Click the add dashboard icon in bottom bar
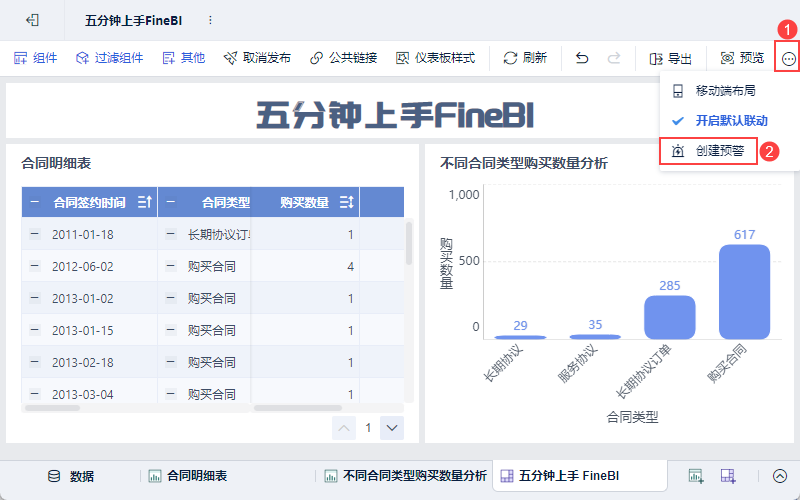Image resolution: width=800 pixels, height=500 pixels. (x=728, y=476)
